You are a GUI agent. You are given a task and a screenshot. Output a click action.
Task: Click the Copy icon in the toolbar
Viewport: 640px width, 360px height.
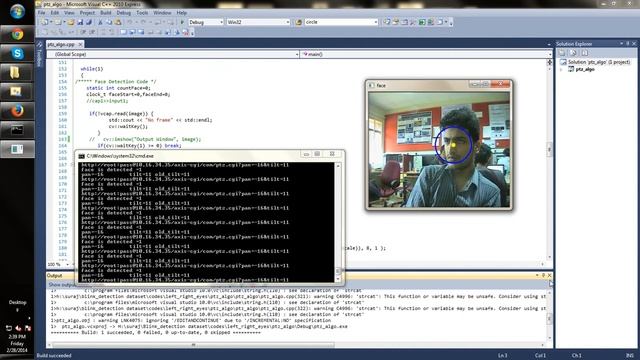(x=109, y=22)
